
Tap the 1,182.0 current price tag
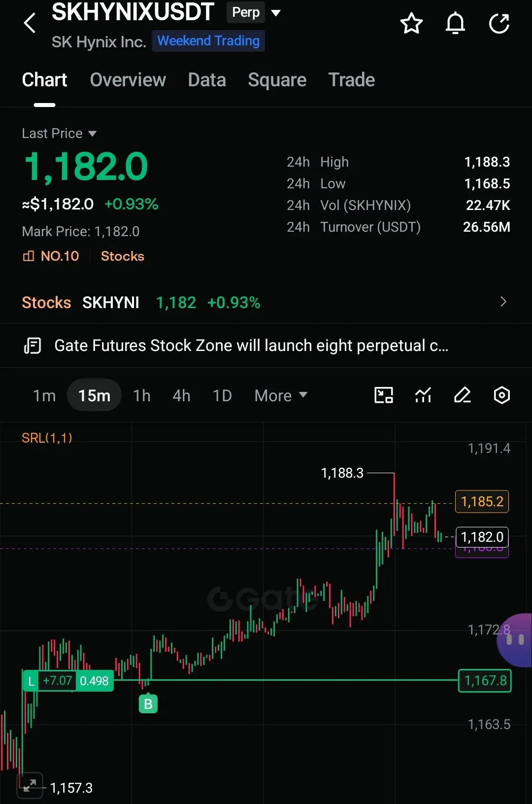point(482,537)
